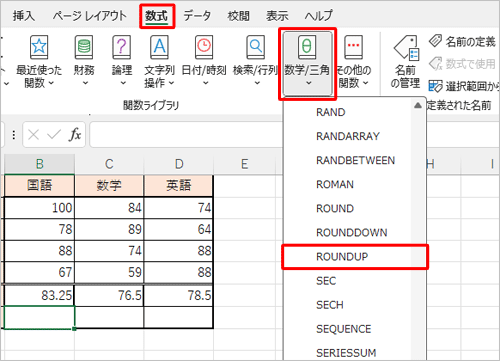Screen dimensions: 500x361
Task: Open the その他の関数 library
Action: point(353,62)
